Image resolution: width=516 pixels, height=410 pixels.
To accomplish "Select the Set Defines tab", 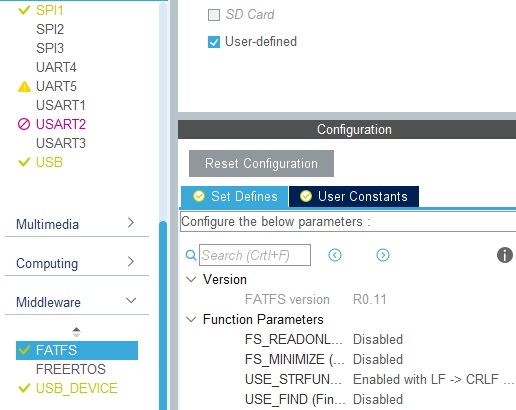I will [x=235, y=196].
